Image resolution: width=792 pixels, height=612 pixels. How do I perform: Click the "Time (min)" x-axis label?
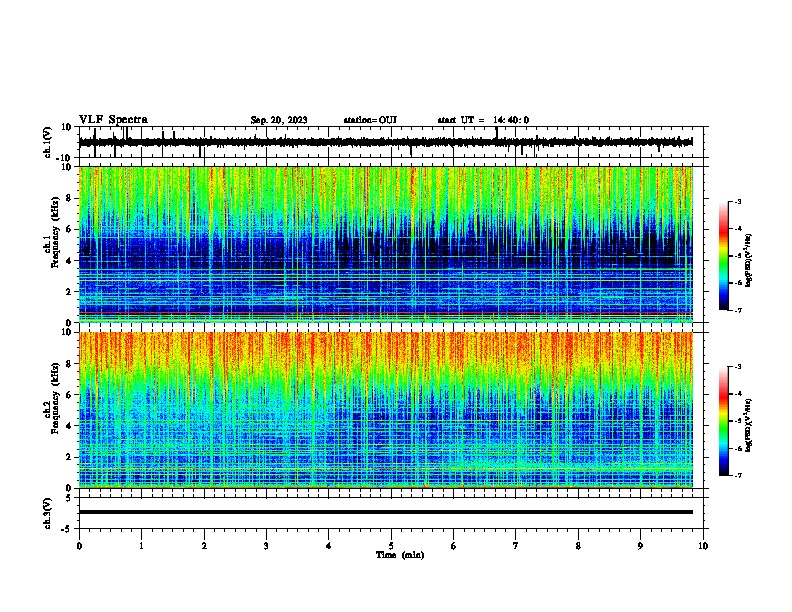pyautogui.click(x=400, y=555)
